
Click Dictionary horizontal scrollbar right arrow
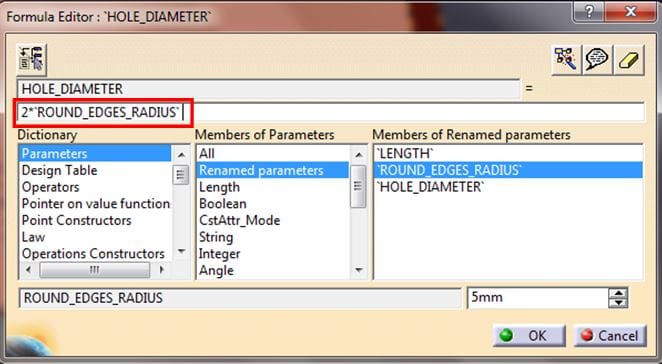(x=161, y=270)
